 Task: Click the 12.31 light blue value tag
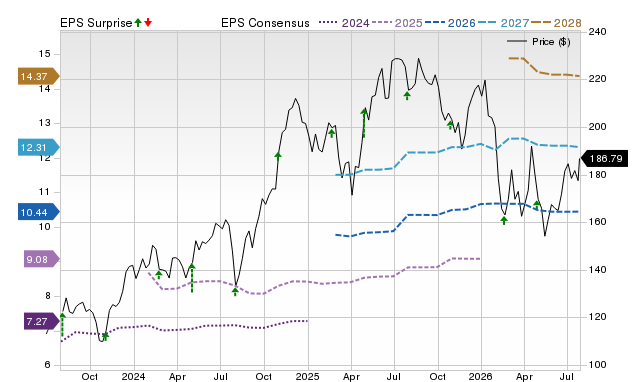pyautogui.click(x=39, y=147)
